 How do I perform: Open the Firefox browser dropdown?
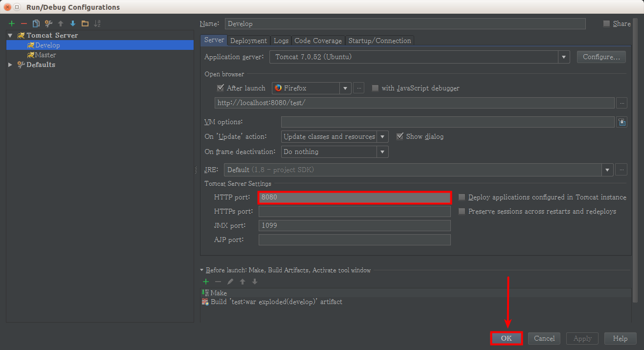[x=346, y=88]
